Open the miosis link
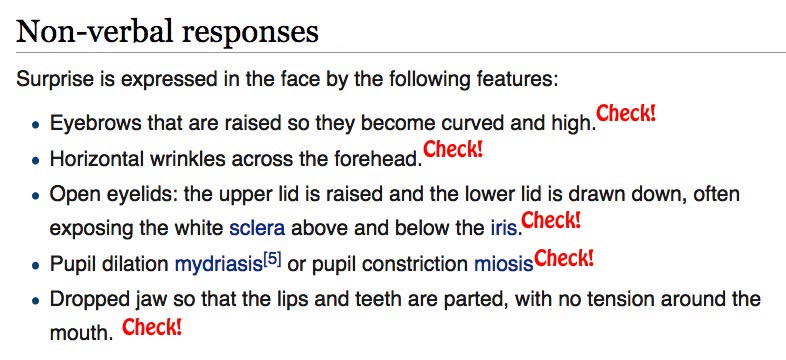This screenshot has width=786, height=360. pos(503,264)
